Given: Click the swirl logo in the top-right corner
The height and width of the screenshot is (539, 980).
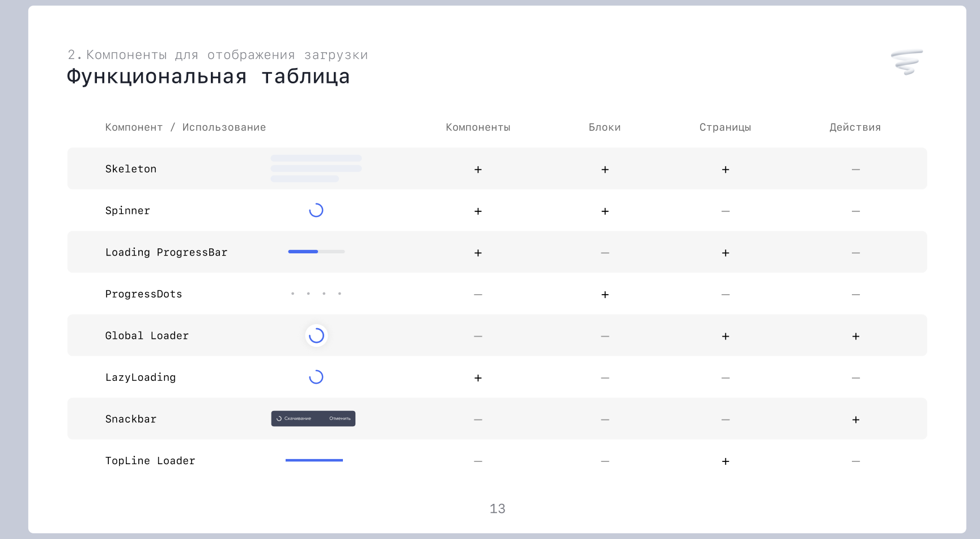Looking at the screenshot, I should pyautogui.click(x=906, y=62).
